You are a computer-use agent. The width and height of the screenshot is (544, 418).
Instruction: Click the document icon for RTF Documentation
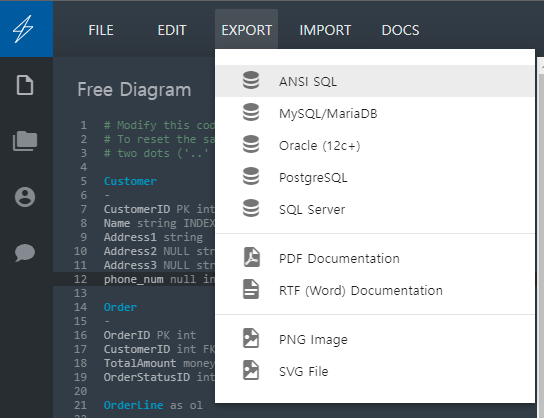(251, 289)
